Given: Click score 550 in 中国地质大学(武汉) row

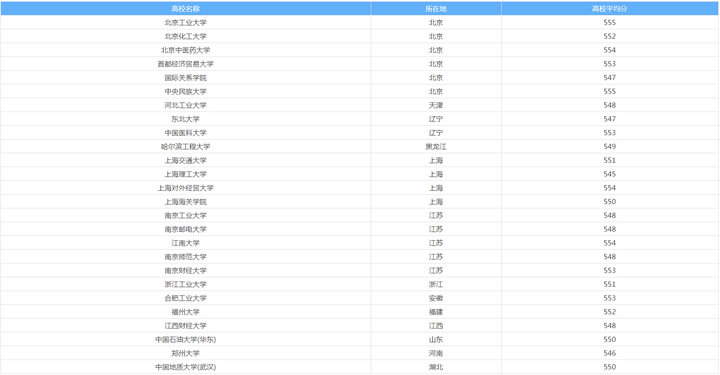Looking at the screenshot, I should point(609,367).
